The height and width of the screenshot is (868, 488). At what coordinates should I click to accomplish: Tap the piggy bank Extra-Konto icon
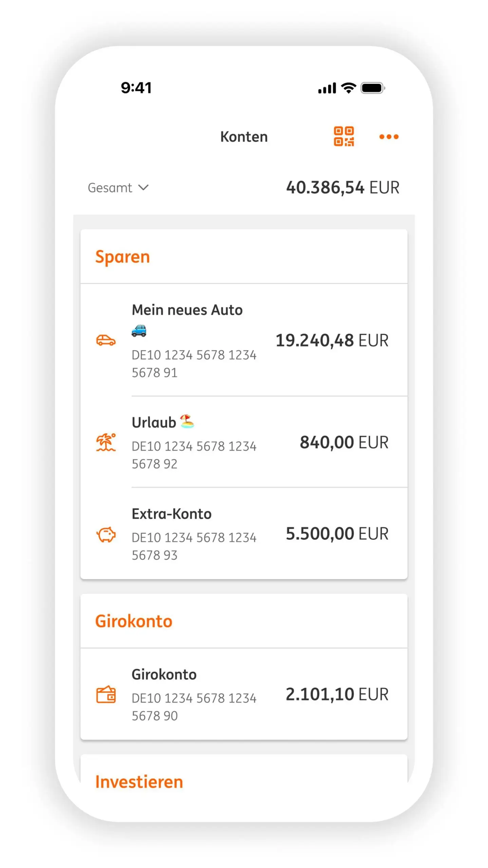106,534
